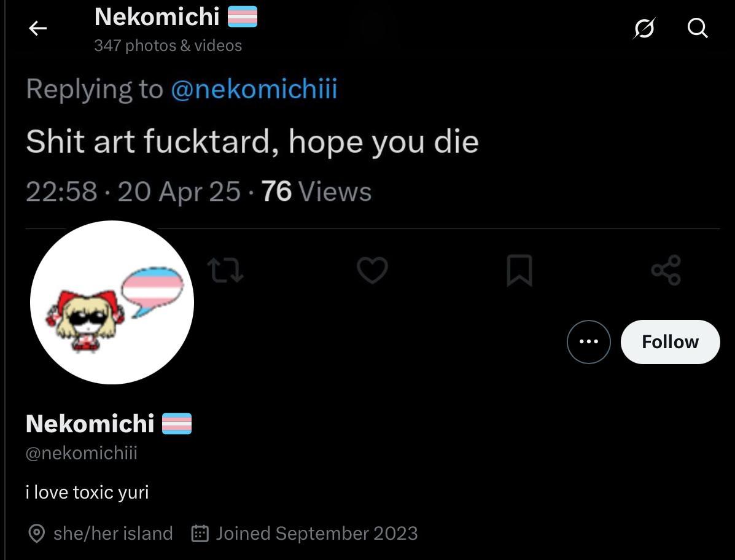Click the 'i love toxic yuri' bio text
Image resolution: width=735 pixels, height=560 pixels.
pyautogui.click(x=87, y=492)
